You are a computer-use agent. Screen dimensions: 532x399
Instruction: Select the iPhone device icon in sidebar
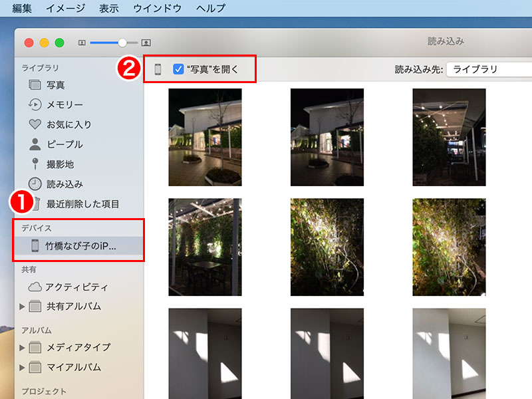(35, 245)
